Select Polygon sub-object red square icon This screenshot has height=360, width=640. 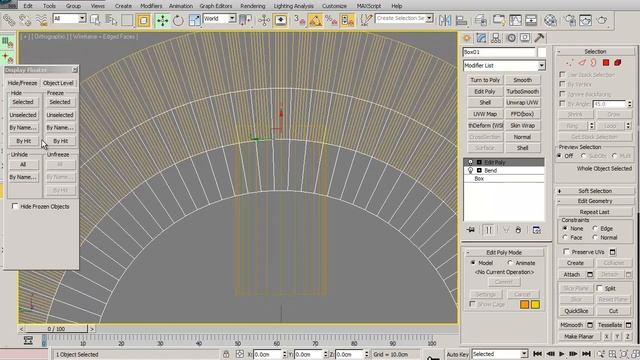tap(606, 62)
